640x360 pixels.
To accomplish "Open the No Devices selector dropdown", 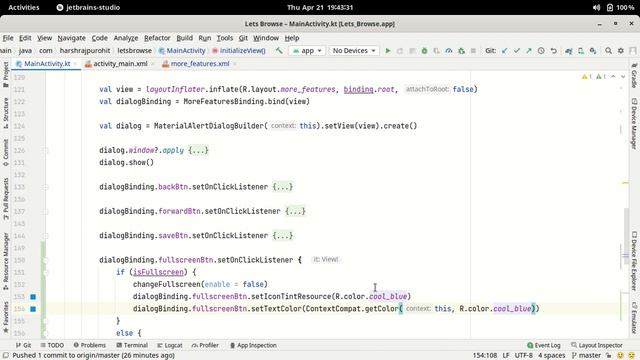I will point(354,51).
